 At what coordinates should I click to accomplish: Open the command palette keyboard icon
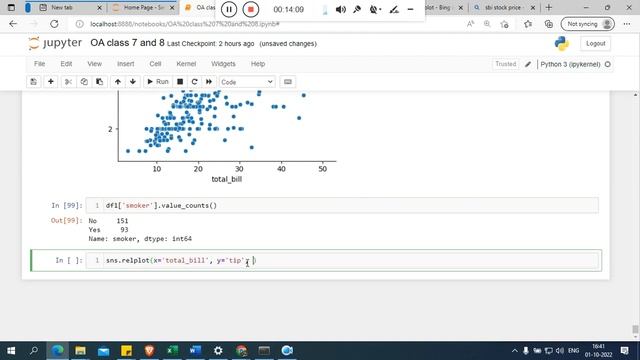click(288, 82)
